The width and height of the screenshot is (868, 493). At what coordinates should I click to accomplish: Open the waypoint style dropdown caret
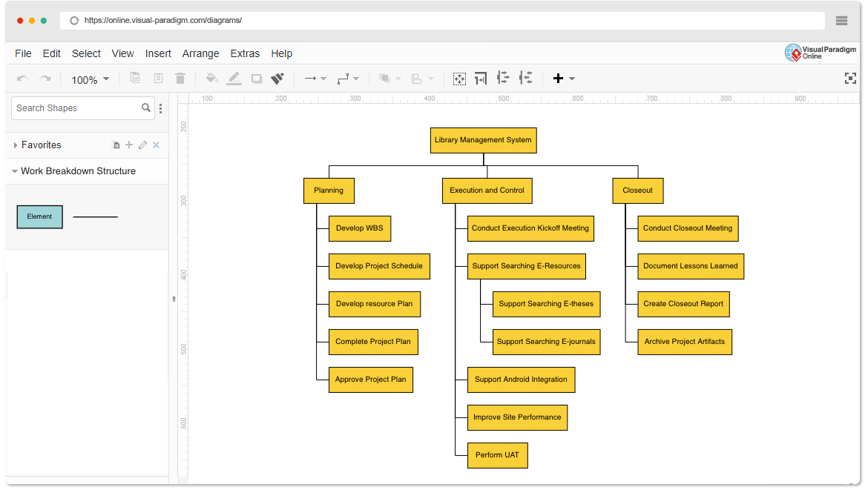click(356, 79)
